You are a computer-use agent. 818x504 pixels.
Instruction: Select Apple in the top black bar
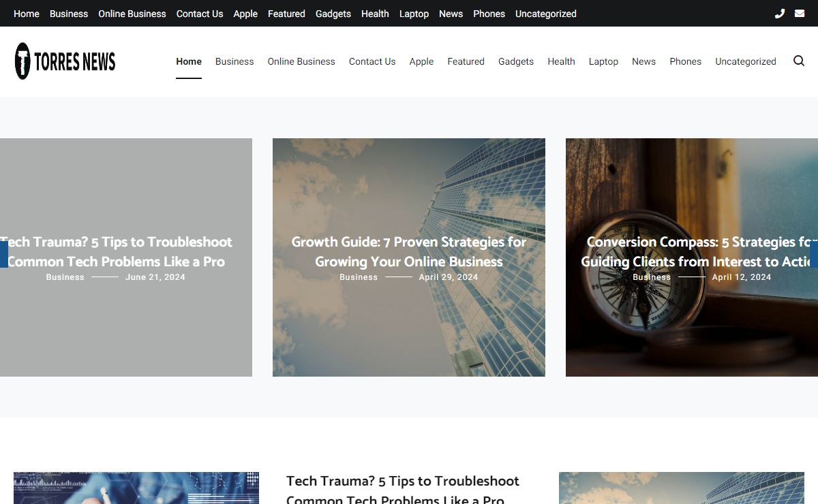(245, 14)
